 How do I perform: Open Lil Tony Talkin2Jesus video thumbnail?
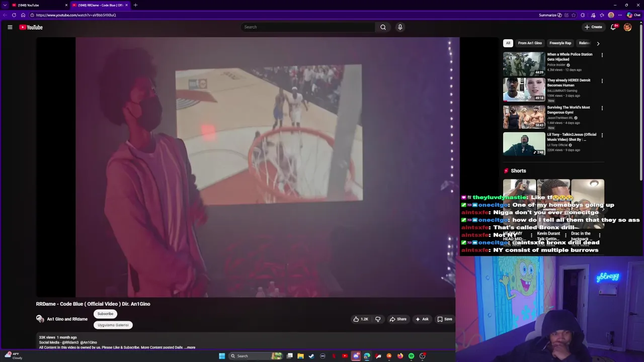(x=524, y=144)
